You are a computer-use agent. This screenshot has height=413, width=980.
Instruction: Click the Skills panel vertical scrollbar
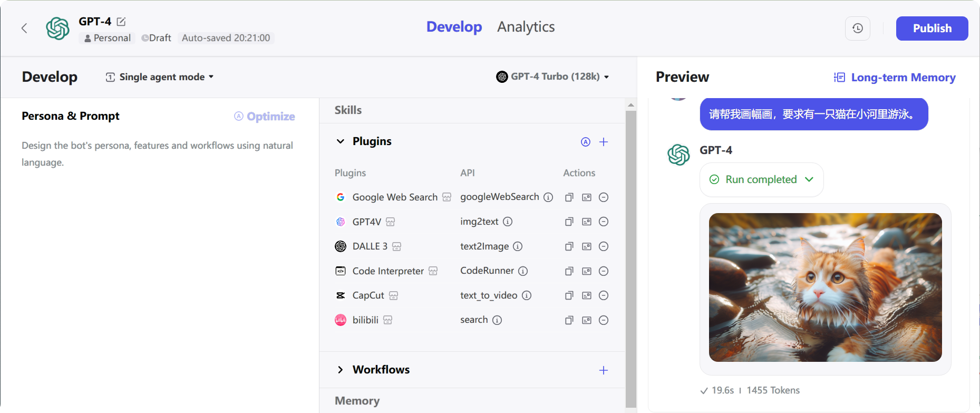[630, 258]
